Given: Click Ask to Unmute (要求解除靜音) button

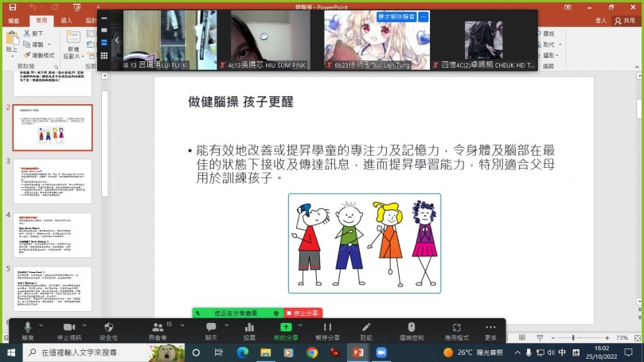Looking at the screenshot, I should (x=396, y=17).
